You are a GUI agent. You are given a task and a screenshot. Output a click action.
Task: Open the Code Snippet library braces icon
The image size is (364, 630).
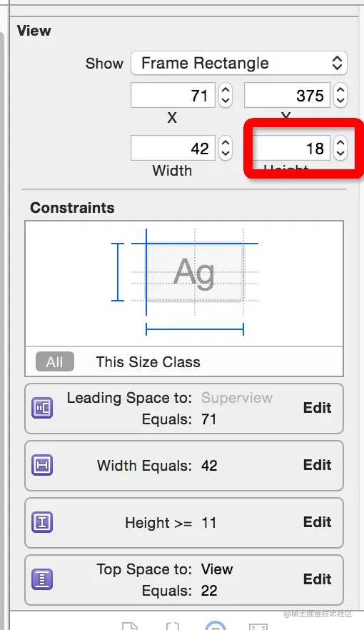coord(173,626)
